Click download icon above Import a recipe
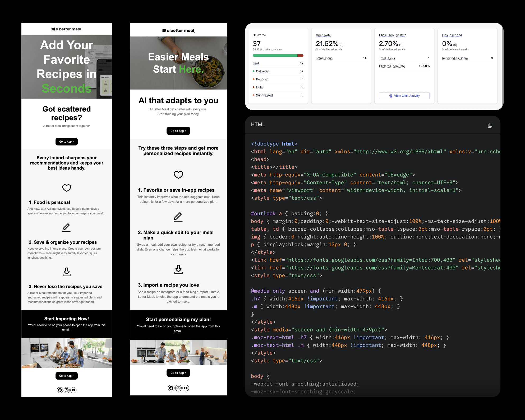 178,269
